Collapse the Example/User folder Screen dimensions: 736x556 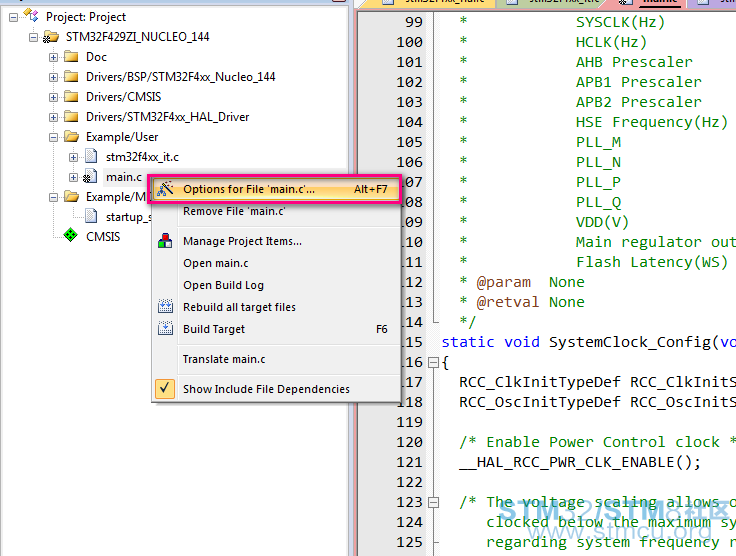click(x=54, y=137)
